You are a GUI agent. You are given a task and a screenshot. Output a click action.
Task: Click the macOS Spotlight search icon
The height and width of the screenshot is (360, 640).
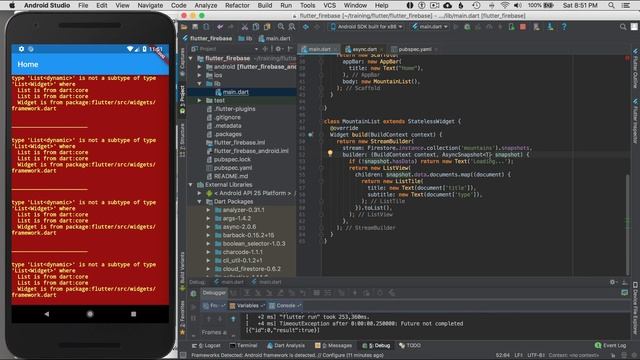[x=611, y=5]
